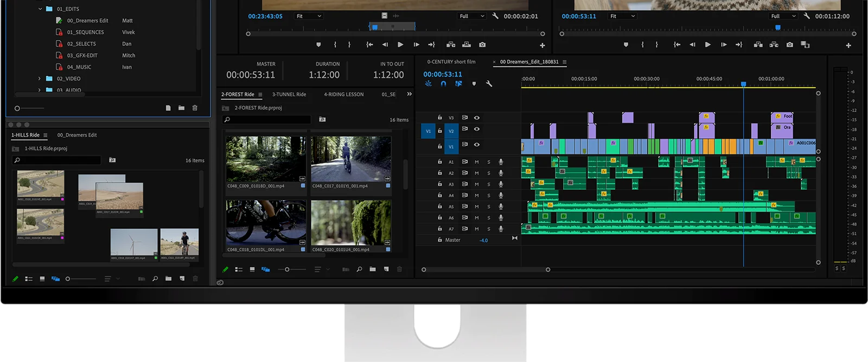Solo audio track A4
The image size is (868, 362).
click(489, 196)
